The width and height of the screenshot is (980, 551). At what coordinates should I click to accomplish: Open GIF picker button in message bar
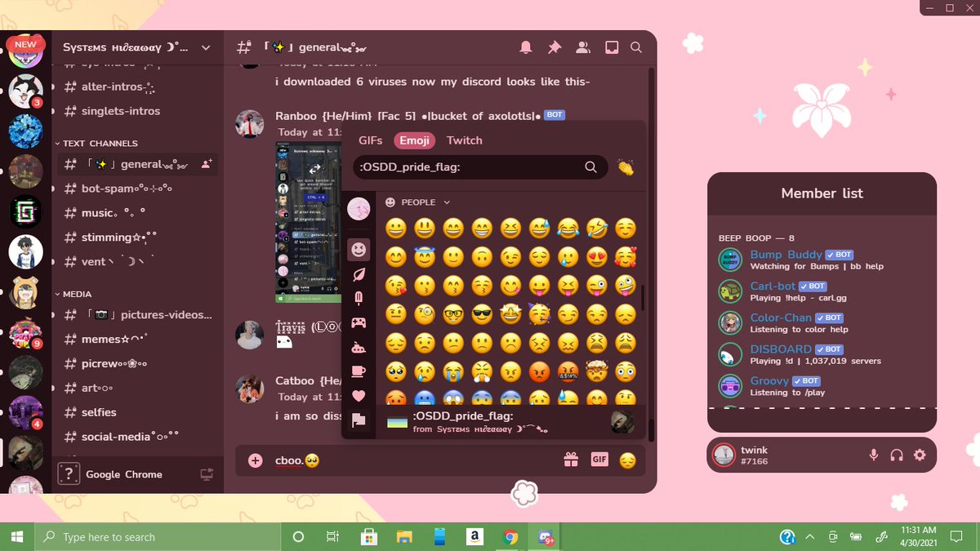tap(599, 460)
